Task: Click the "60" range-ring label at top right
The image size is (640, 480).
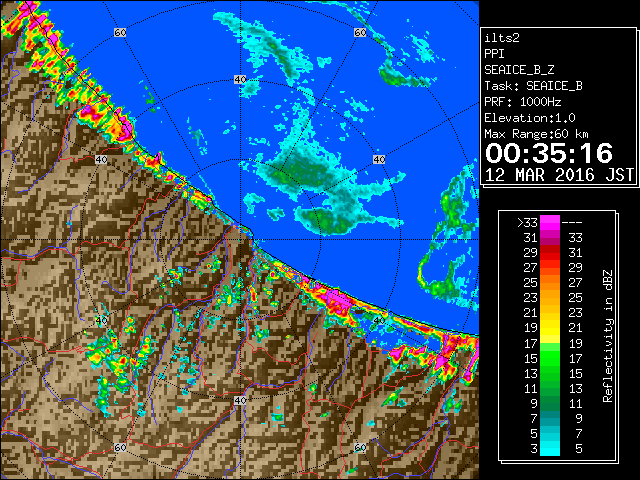Action: pyautogui.click(x=360, y=32)
